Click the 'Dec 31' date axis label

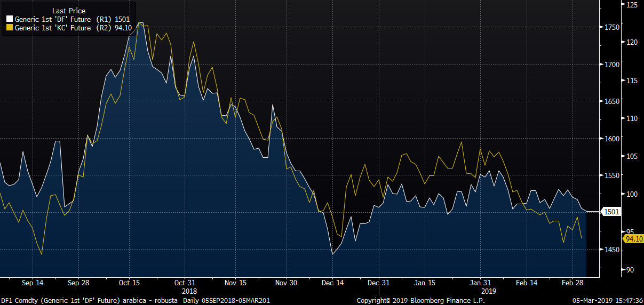coord(379,283)
